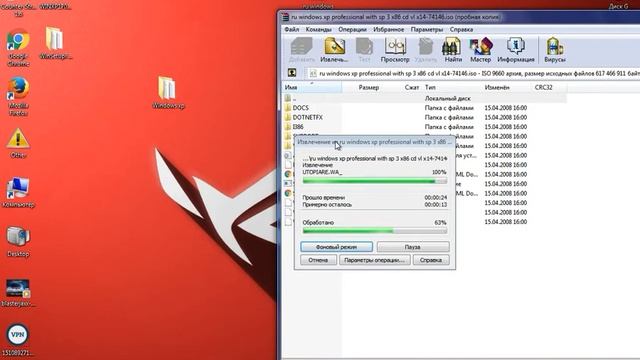
Task: Click the Отмена button
Action: click(318, 260)
